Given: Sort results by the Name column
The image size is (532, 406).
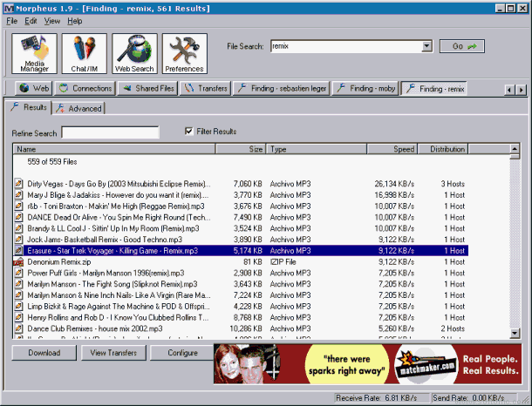Looking at the screenshot, I should (114, 149).
